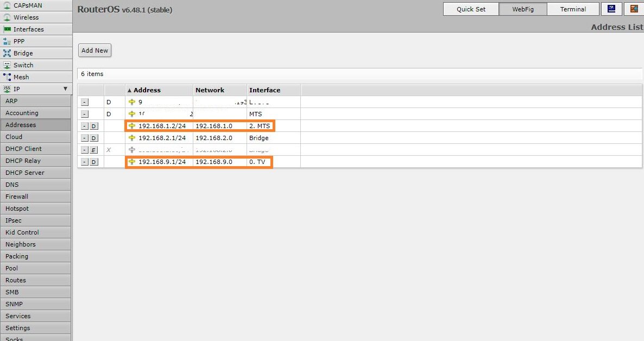Select Addresses in the IP submenu

pyautogui.click(x=36, y=124)
